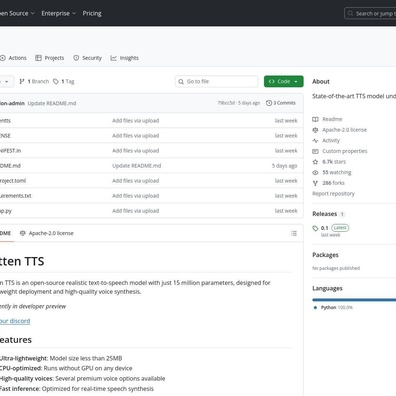Open the latest commit message Update README.md in header row
Viewport: 396px width, 396px height.
pyautogui.click(x=52, y=103)
